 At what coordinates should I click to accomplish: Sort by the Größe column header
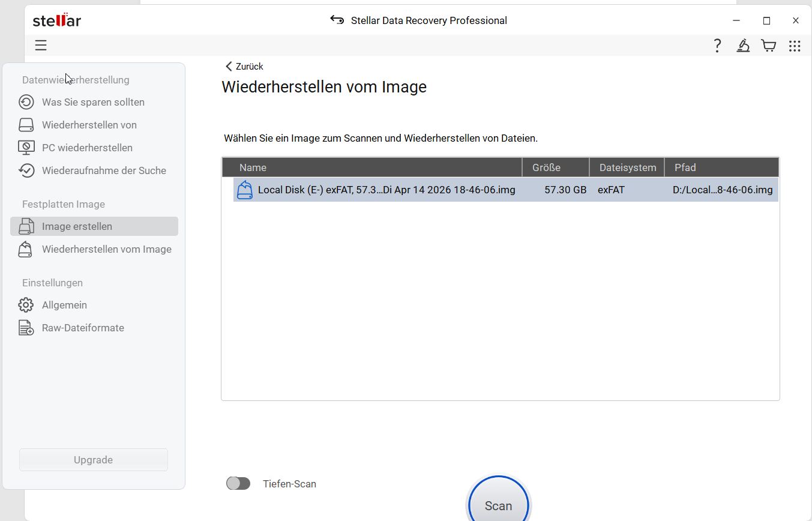click(x=556, y=167)
